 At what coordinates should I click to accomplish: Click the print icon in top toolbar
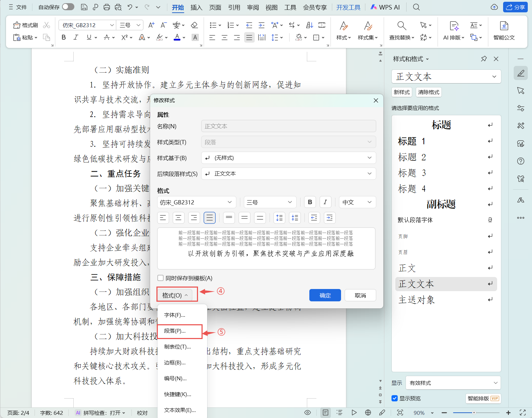pos(107,7)
